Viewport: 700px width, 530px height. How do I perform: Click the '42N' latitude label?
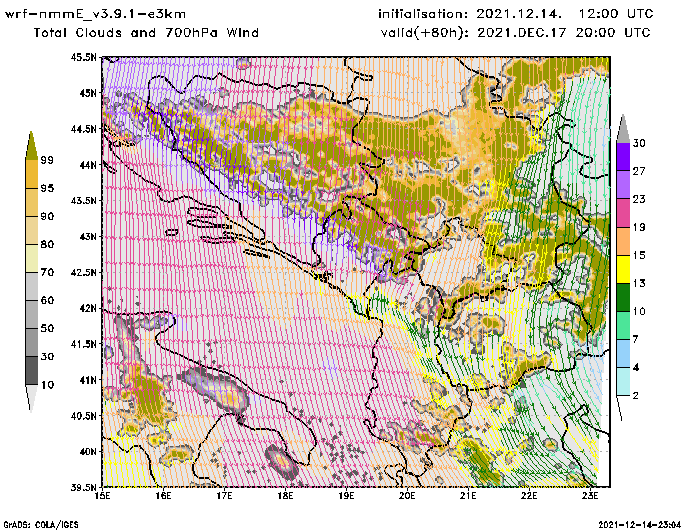(88, 308)
